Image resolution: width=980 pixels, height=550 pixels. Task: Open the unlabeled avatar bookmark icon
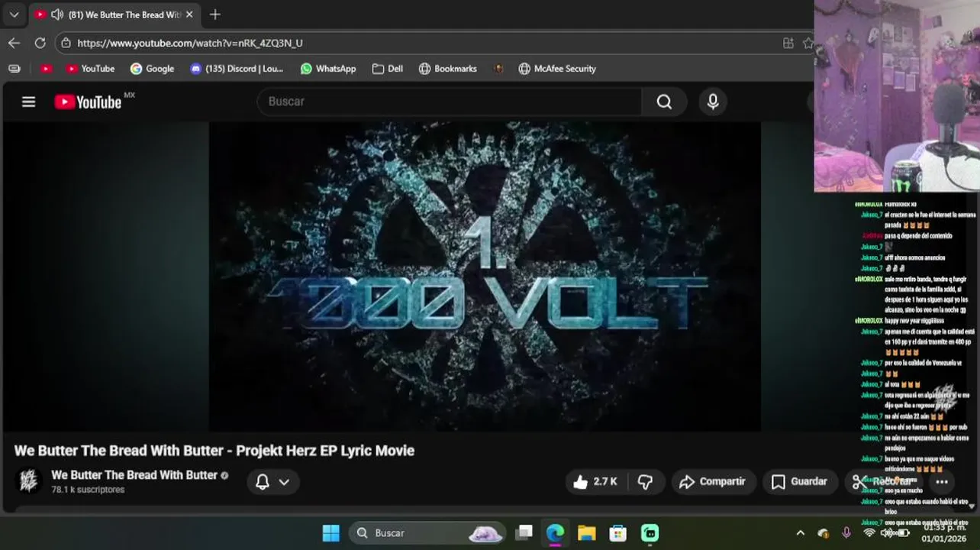(498, 69)
